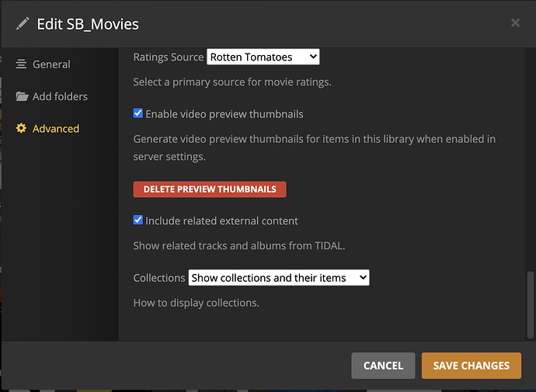Uncheck Include related external content

(x=138, y=220)
